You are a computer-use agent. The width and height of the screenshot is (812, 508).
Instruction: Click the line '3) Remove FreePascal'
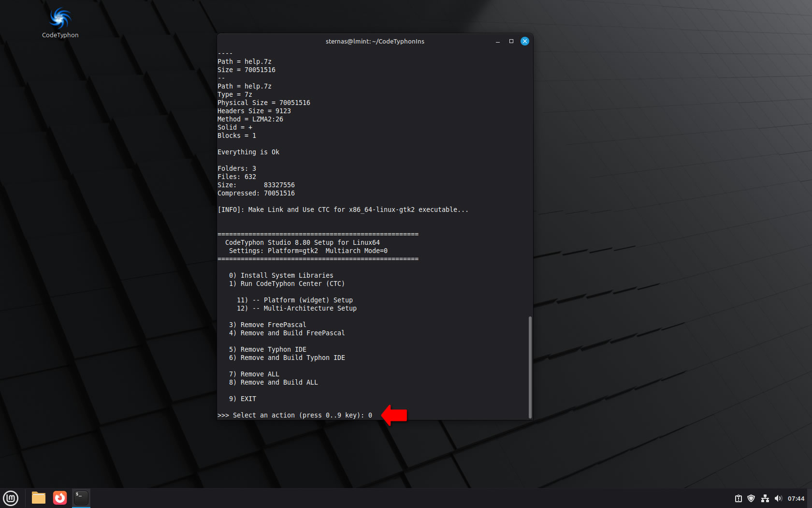tap(268, 325)
